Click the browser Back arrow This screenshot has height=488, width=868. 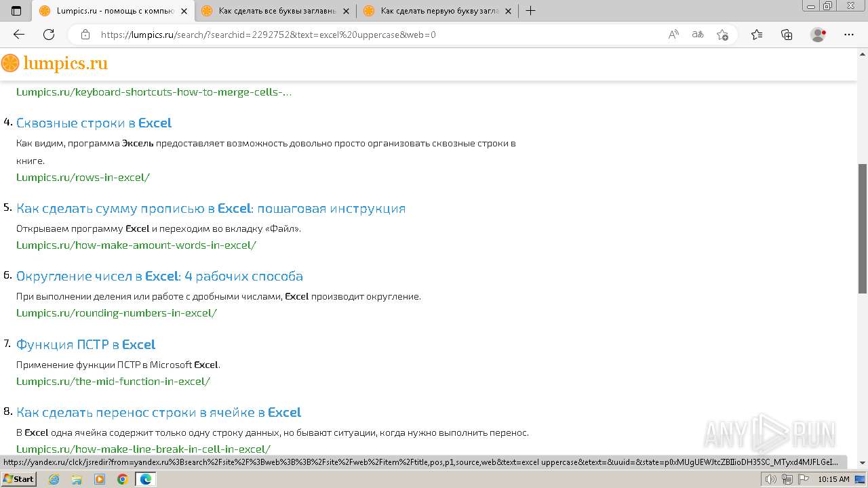(19, 35)
